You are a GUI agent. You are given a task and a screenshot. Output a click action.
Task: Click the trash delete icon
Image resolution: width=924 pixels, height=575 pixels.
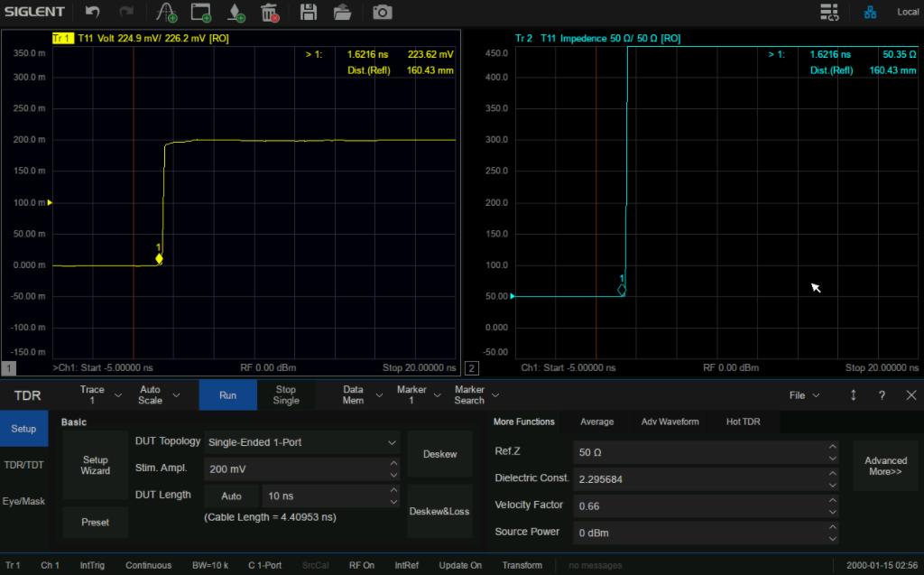point(269,12)
